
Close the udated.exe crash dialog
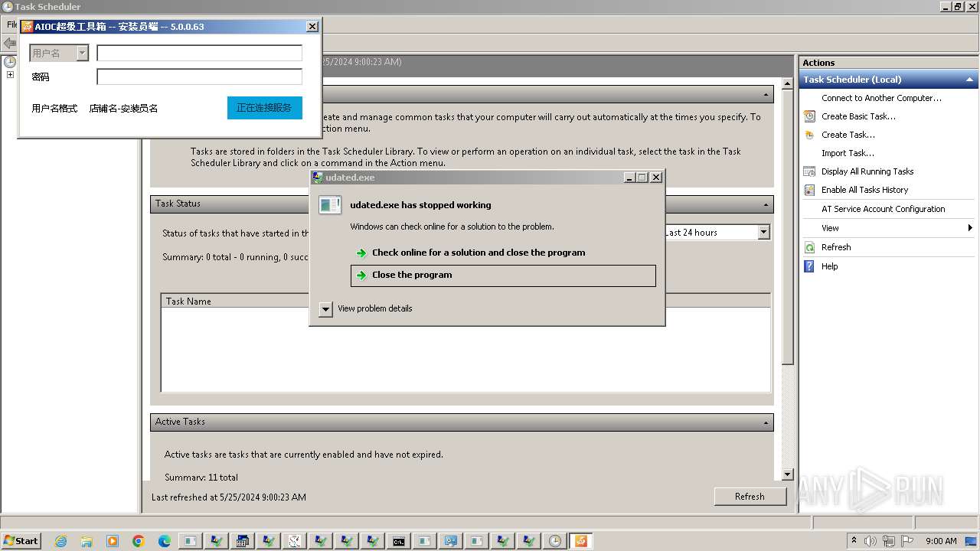tap(655, 177)
